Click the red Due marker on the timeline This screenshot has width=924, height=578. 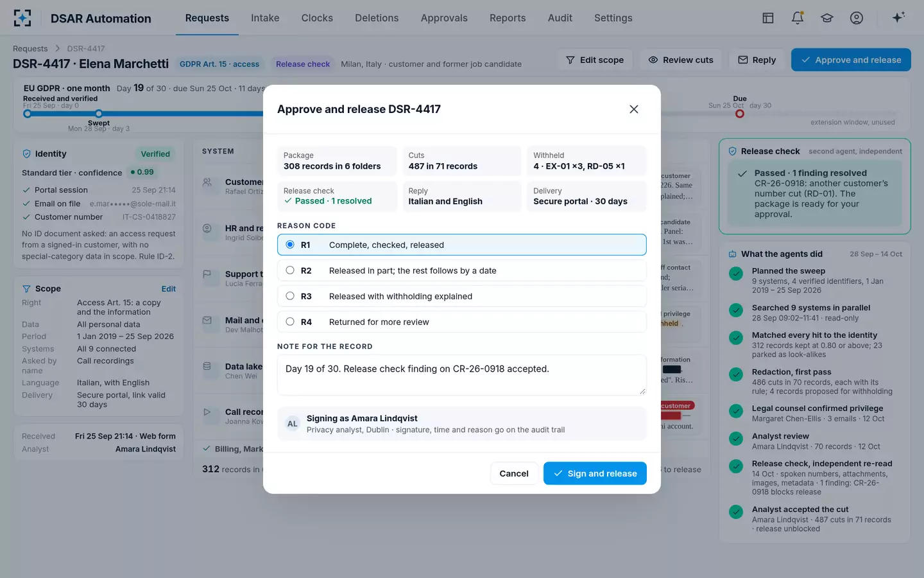point(740,114)
